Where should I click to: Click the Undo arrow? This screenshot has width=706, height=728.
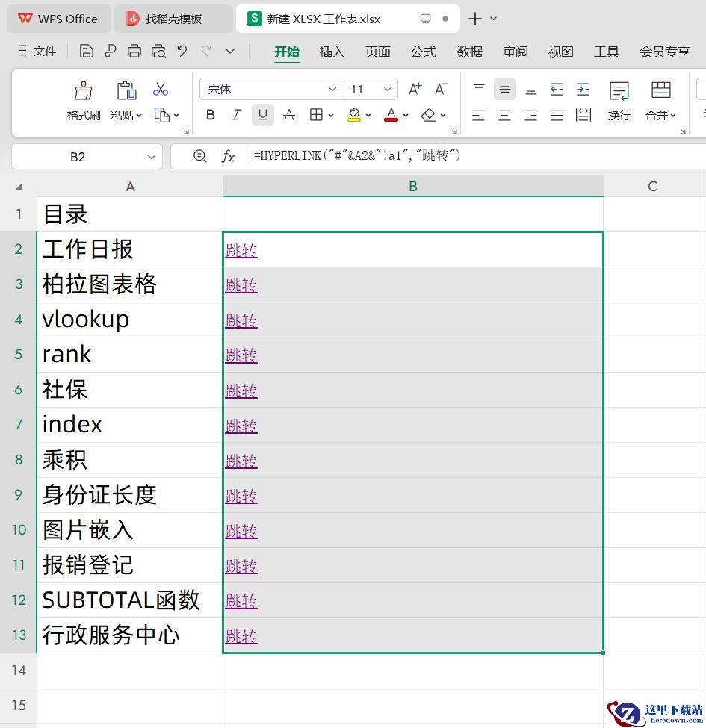tap(182, 51)
